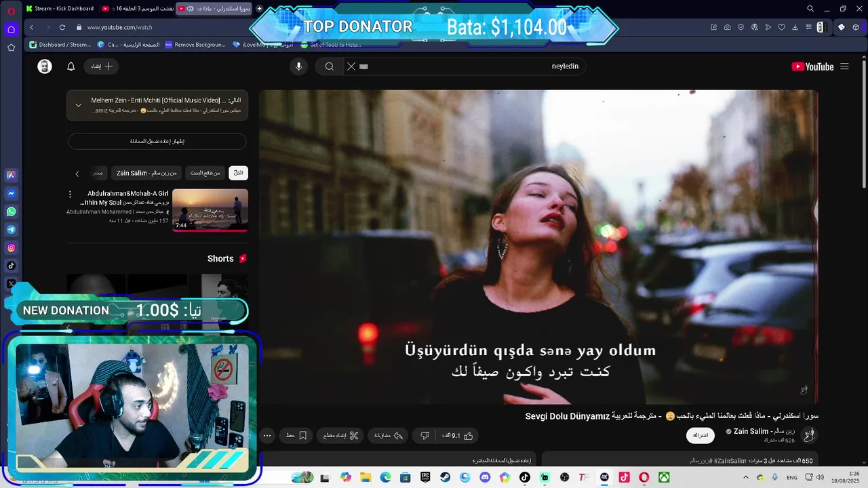This screenshot has height=488, width=868.
Task: Open Telegram in the Opera sidebar
Action: 11,230
